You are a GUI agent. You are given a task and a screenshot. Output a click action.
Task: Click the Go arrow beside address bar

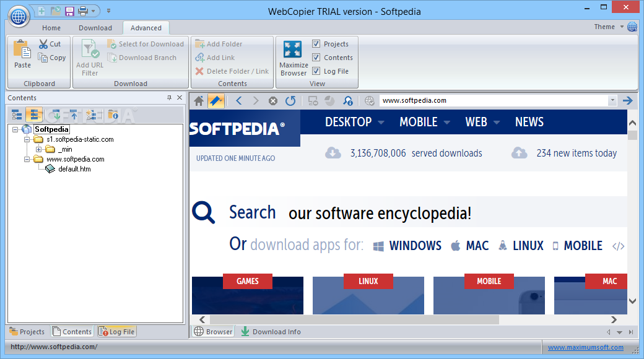click(x=627, y=101)
